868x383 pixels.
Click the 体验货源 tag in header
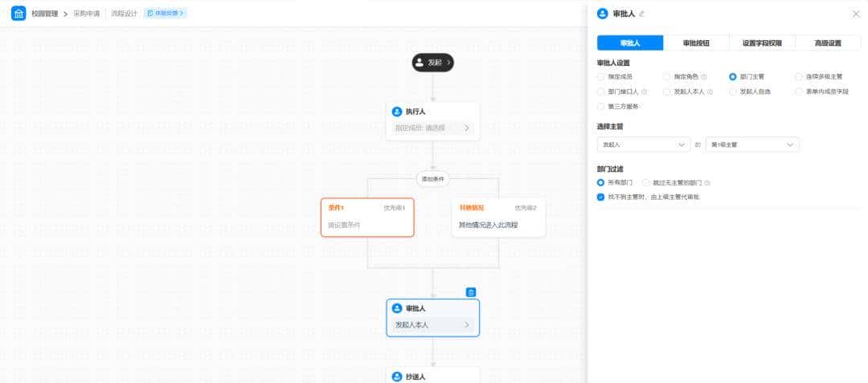[x=166, y=14]
